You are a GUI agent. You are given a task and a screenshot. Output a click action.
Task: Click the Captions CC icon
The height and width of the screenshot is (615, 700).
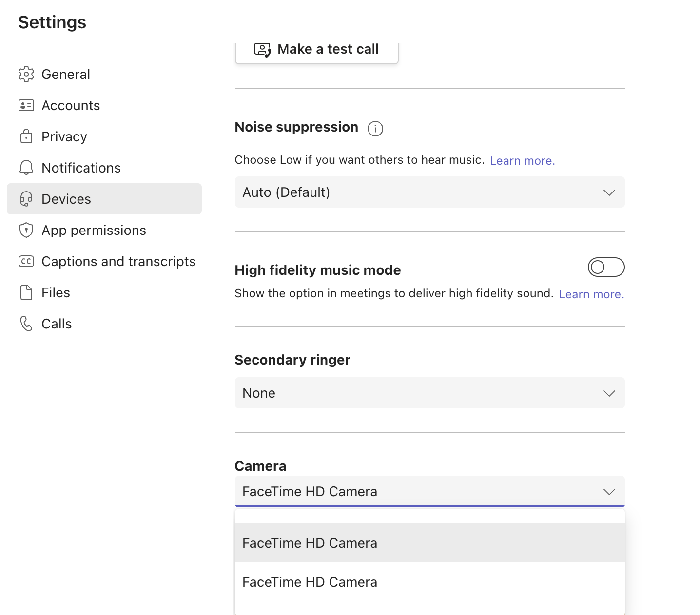(x=26, y=261)
